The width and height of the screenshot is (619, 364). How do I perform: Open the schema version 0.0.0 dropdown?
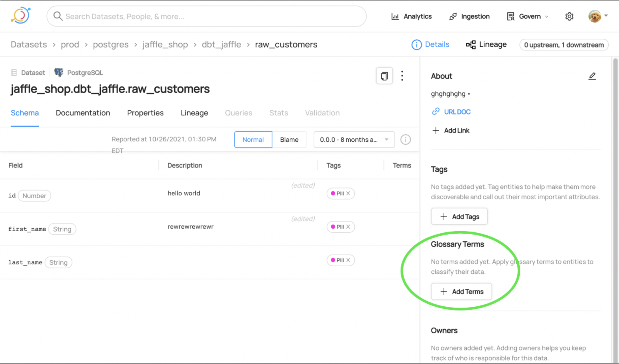(354, 140)
